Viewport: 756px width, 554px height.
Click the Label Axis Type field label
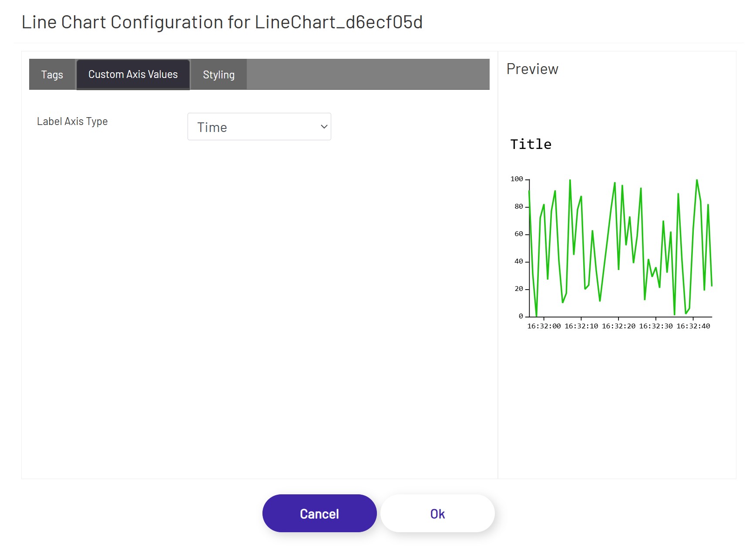click(72, 121)
